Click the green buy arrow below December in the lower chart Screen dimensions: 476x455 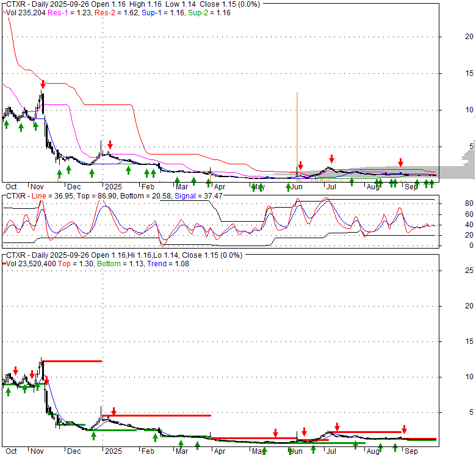click(x=94, y=436)
